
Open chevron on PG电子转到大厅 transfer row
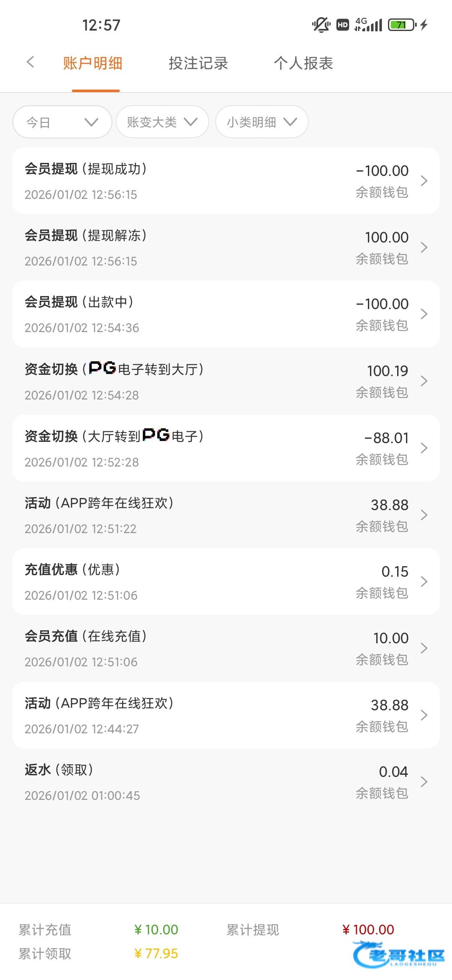pos(424,381)
